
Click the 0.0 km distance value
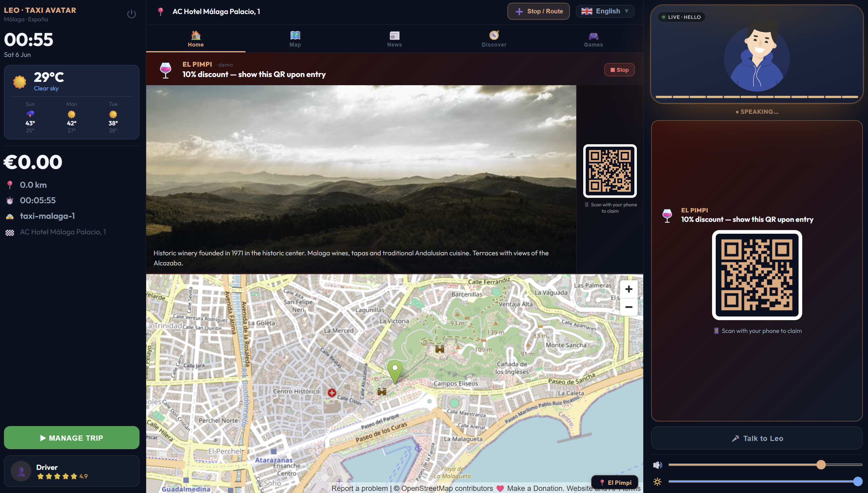pos(33,185)
